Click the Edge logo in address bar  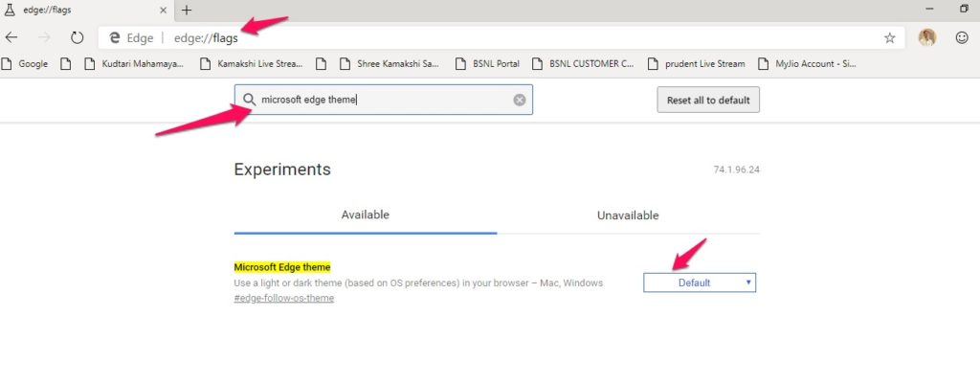point(115,38)
